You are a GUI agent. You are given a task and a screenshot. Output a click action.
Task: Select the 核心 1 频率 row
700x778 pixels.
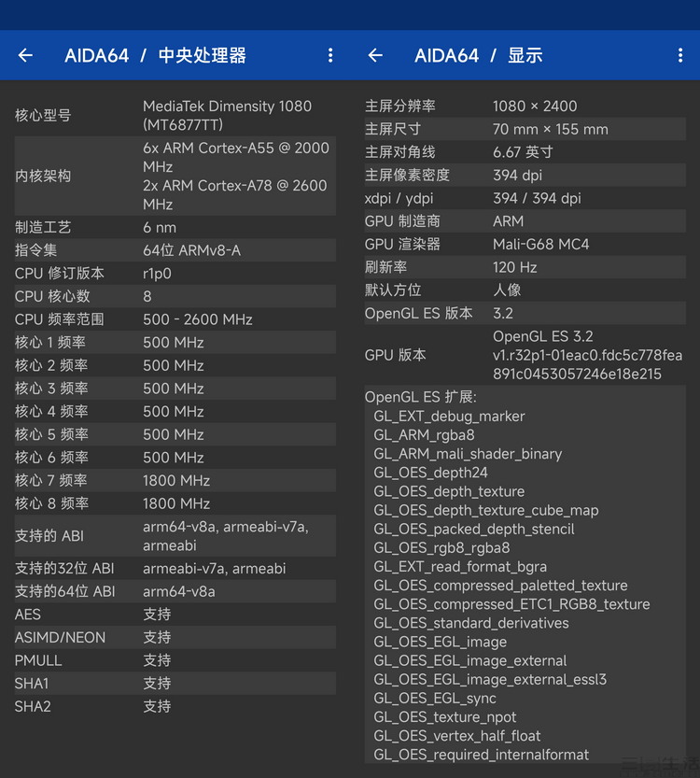pos(175,343)
